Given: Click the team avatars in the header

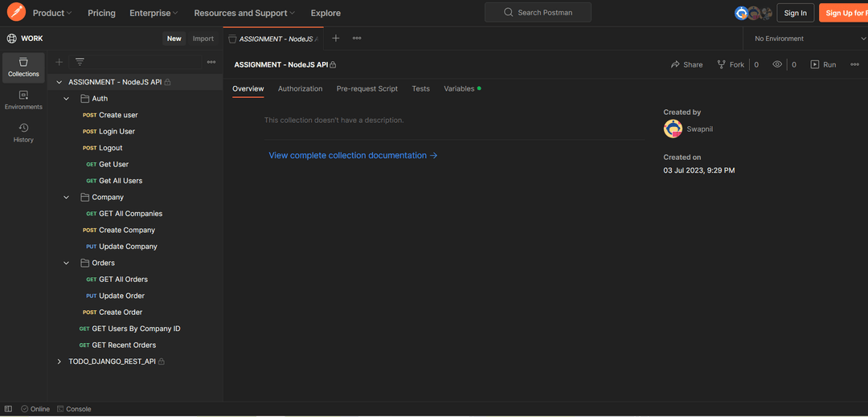Looking at the screenshot, I should (x=753, y=14).
